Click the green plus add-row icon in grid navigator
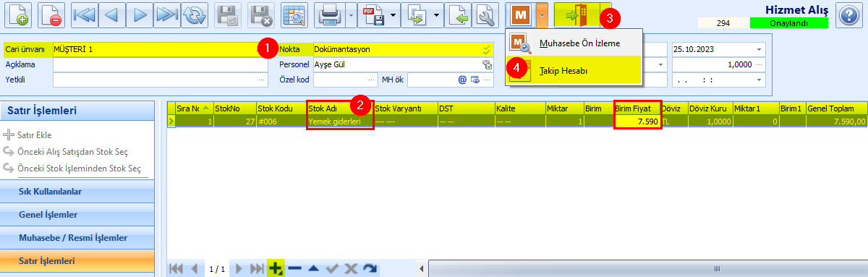The image size is (868, 277). (x=275, y=268)
